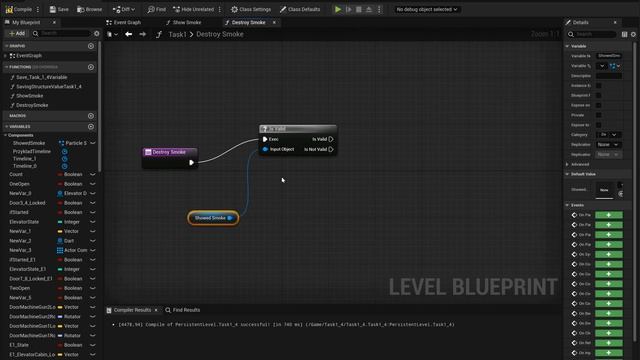640x360 pixels.
Task: Add a new graph with plus icon
Action: (x=91, y=46)
